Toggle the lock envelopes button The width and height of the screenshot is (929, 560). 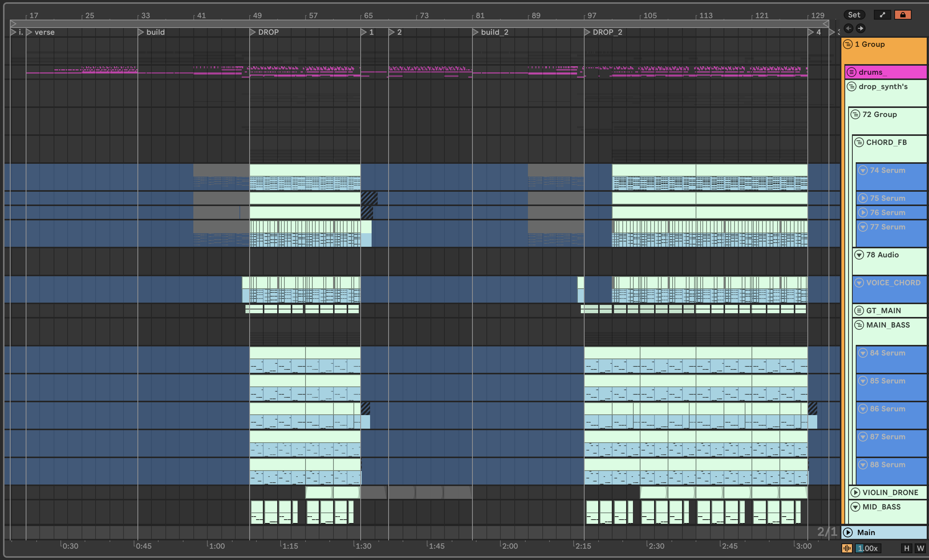pos(903,15)
